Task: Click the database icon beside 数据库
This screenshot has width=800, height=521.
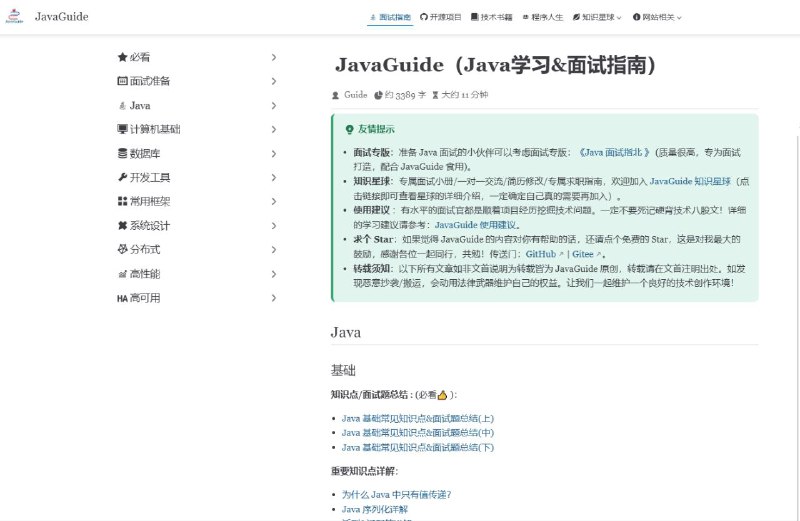Action: click(122, 154)
